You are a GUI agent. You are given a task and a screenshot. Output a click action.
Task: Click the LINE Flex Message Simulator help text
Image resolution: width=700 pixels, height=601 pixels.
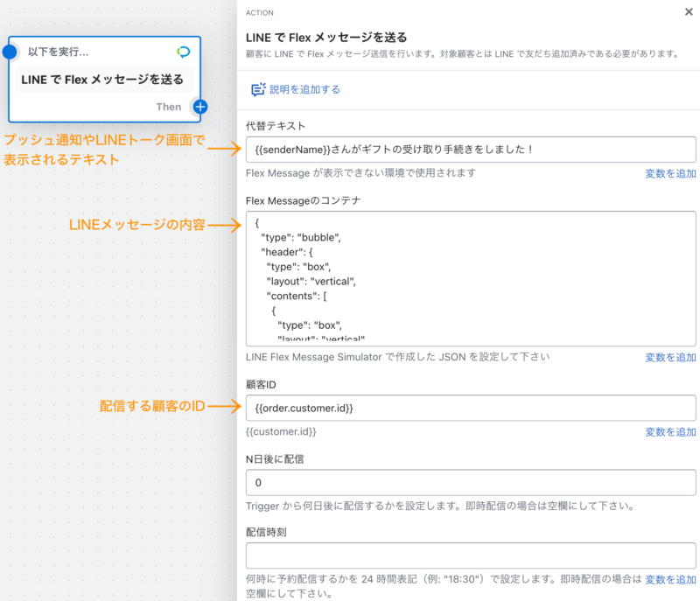point(397,357)
